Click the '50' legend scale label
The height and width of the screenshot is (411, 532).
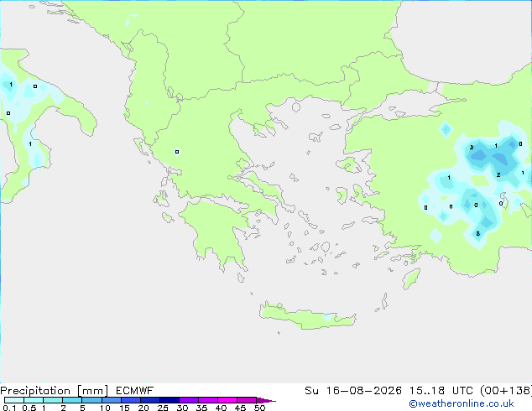(x=259, y=408)
